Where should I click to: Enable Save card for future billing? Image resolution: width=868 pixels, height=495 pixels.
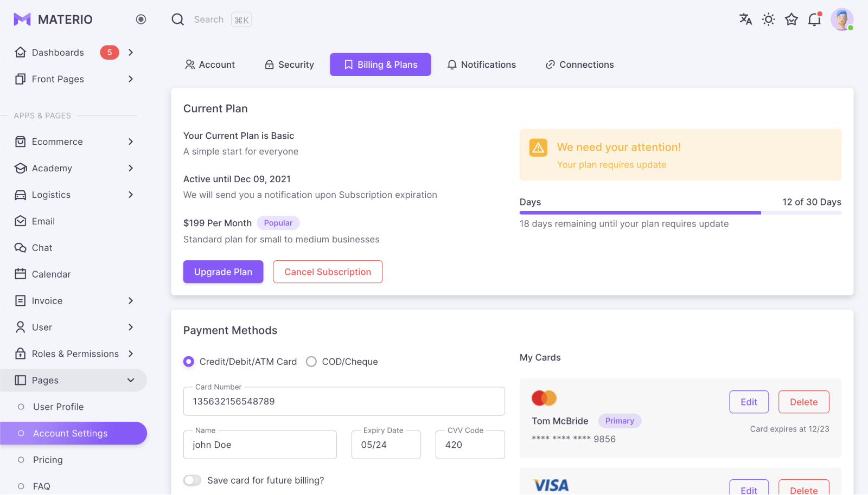point(192,480)
